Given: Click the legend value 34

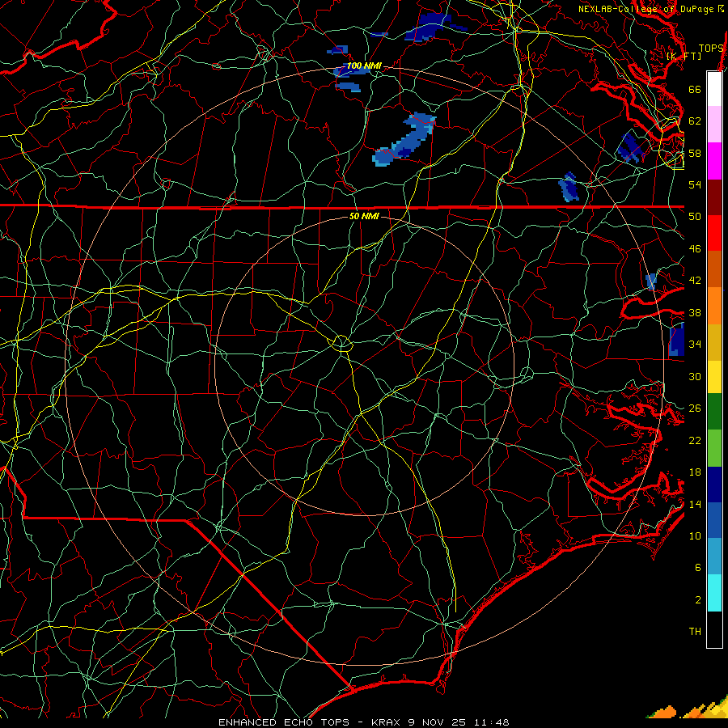Looking at the screenshot, I should point(695,345).
